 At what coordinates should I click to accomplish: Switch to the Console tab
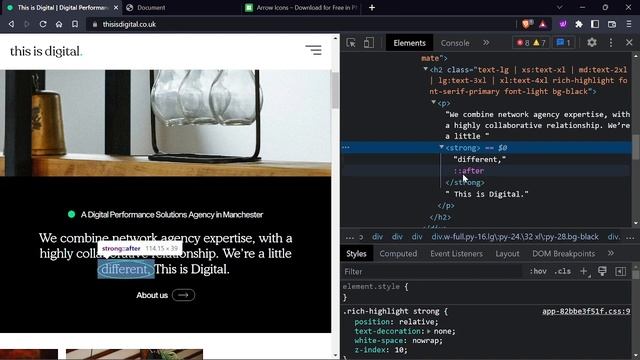click(455, 43)
